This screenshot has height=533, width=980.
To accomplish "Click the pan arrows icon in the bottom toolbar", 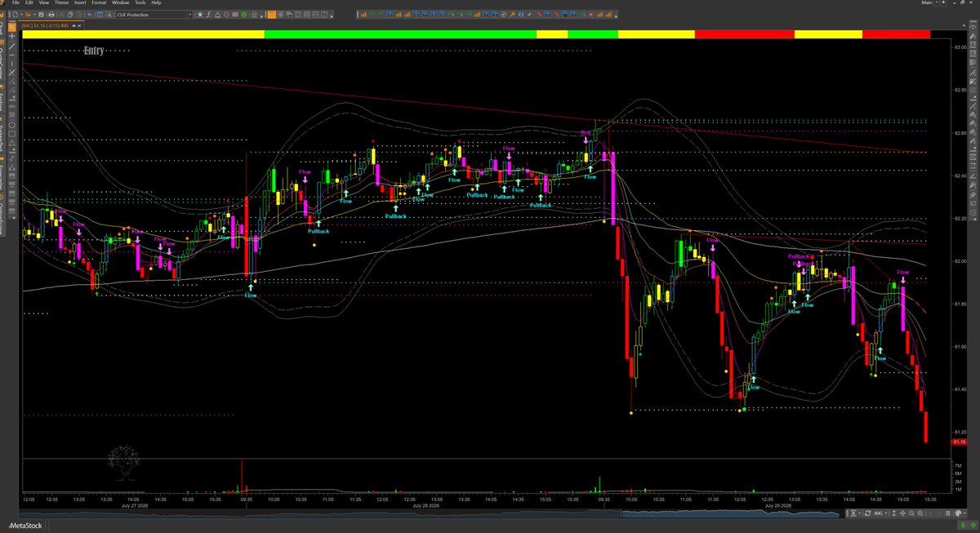I will pos(902,513).
